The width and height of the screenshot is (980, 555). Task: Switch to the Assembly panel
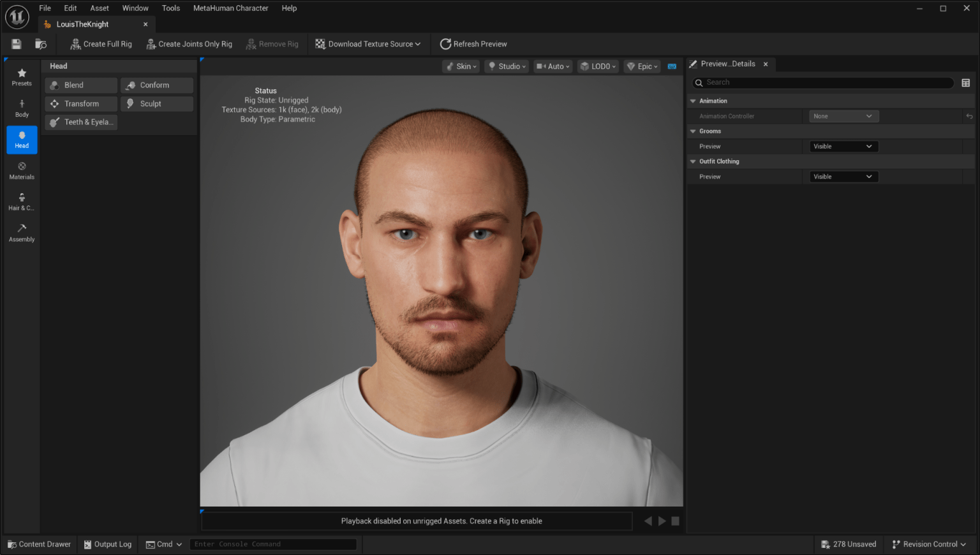coord(22,233)
